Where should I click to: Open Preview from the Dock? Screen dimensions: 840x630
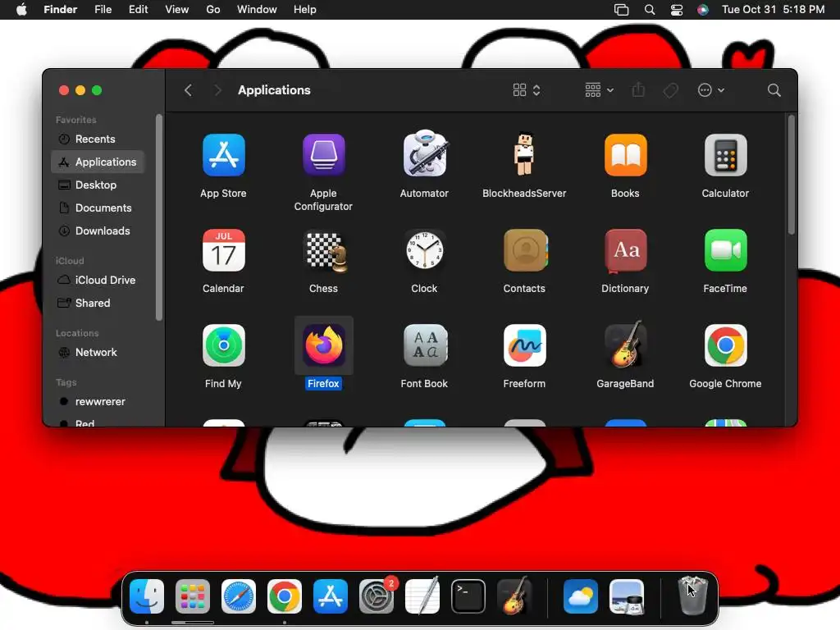click(x=627, y=596)
